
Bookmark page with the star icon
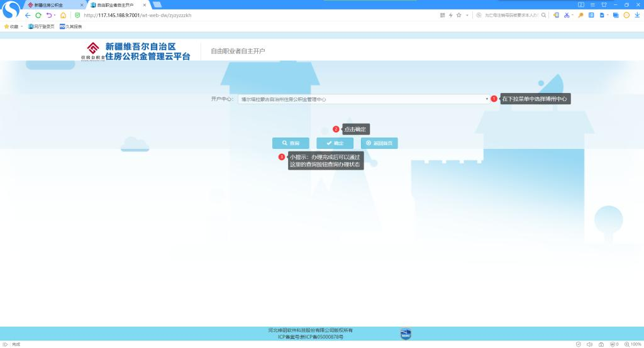click(x=458, y=15)
